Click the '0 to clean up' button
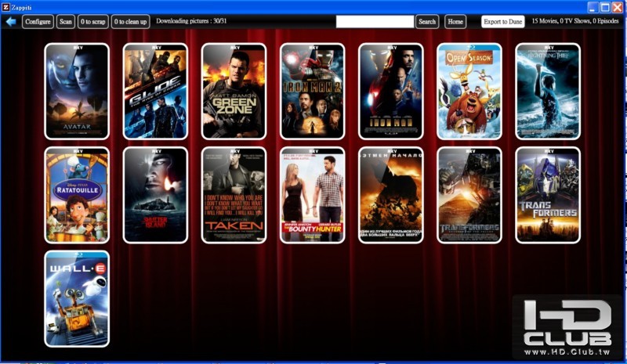Viewport: 627px width, 364px height. (x=130, y=22)
